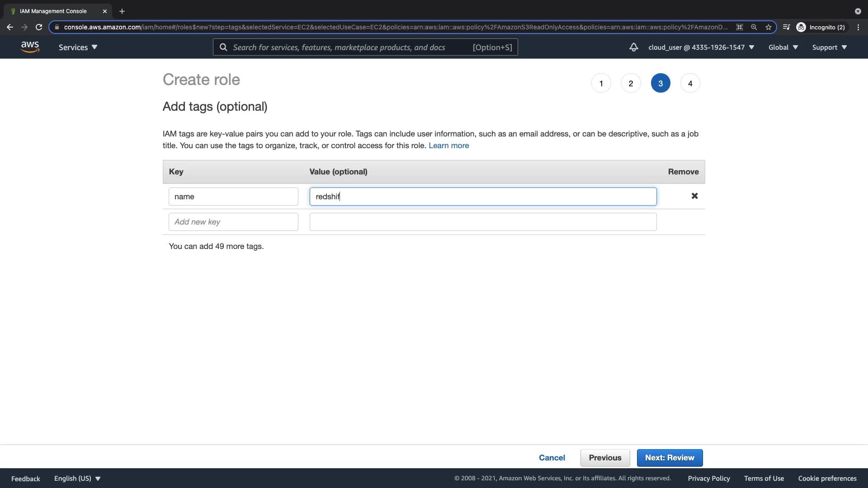This screenshot has height=488, width=868.
Task: Expand the Global region selector
Action: click(783, 47)
